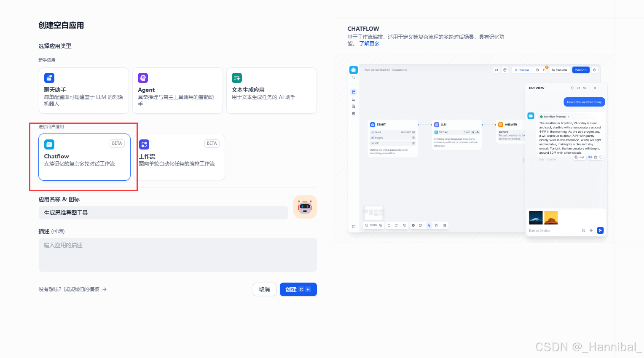Click the restart icon in PREVIEW panel header

point(572,88)
